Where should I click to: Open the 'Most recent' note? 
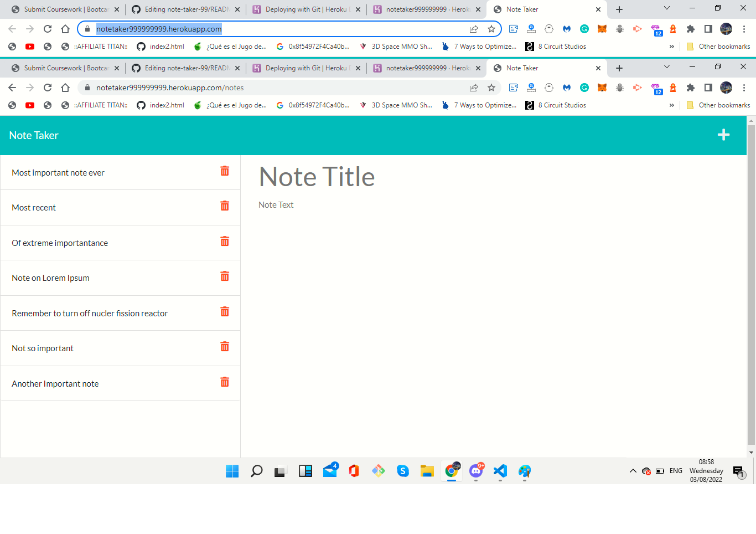coord(34,208)
